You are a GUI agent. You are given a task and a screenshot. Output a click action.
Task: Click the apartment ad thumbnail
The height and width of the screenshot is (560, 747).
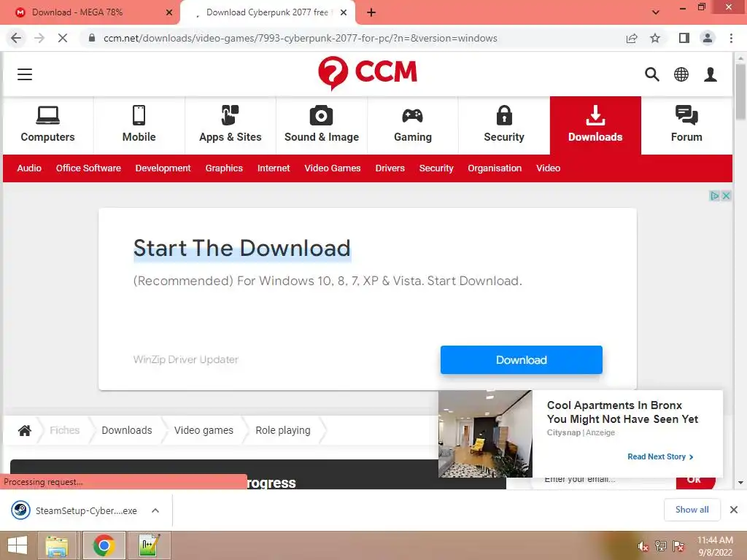tap(485, 434)
